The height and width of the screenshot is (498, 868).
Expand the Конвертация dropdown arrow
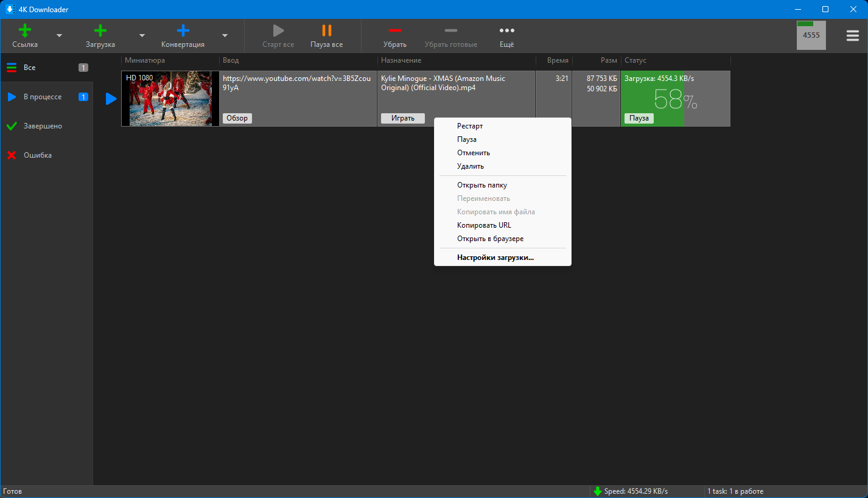pyautogui.click(x=225, y=35)
